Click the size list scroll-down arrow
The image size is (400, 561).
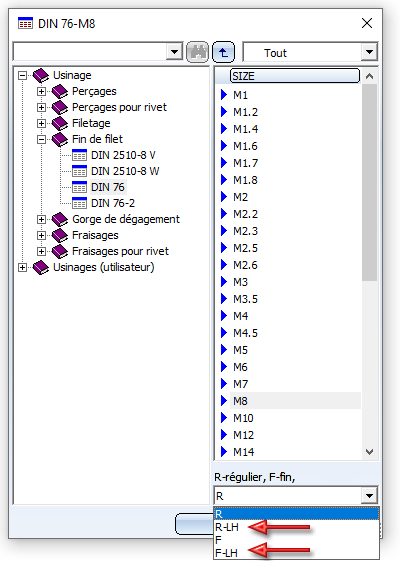[369, 452]
